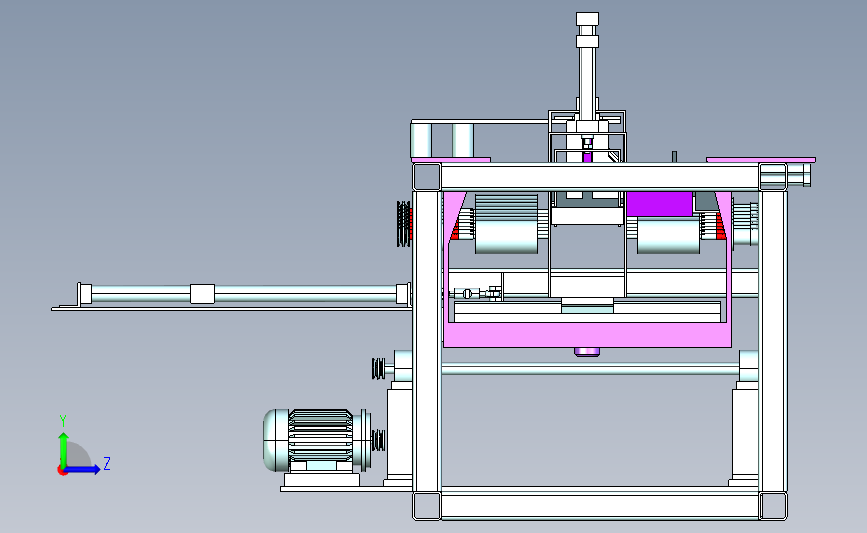Screen dimensions: 867x533
Task: Select the pulley on the motor's output shaft
Action: [378, 441]
